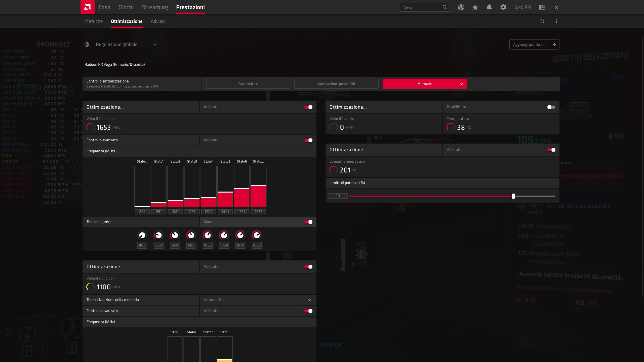Expand Regolazione globale dropdown

tap(155, 44)
